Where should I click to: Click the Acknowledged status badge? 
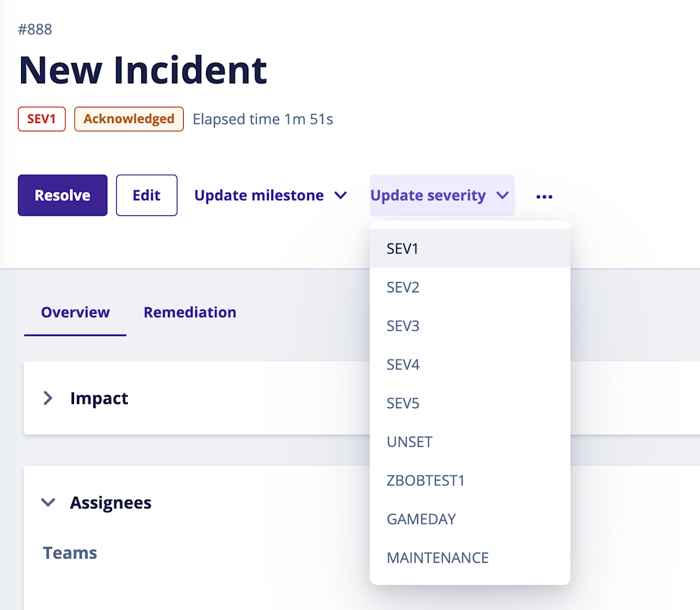coord(129,119)
